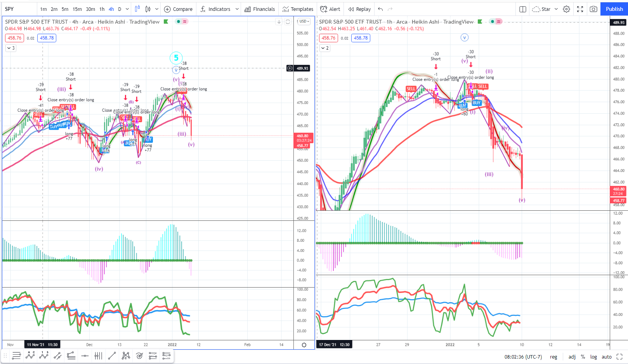Click the maximize chart icon on left chart
Screen dimensions: 628x364
(288, 22)
